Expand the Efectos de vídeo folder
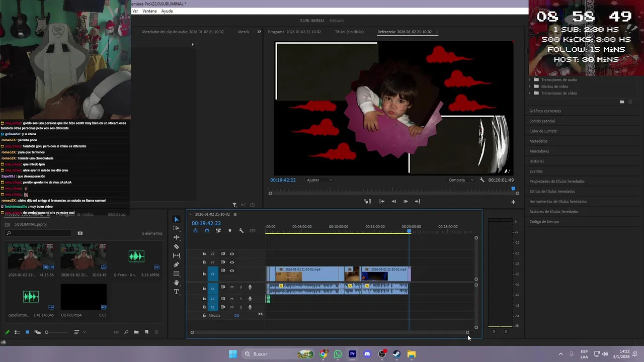The width and height of the screenshot is (644, 362). (x=530, y=86)
